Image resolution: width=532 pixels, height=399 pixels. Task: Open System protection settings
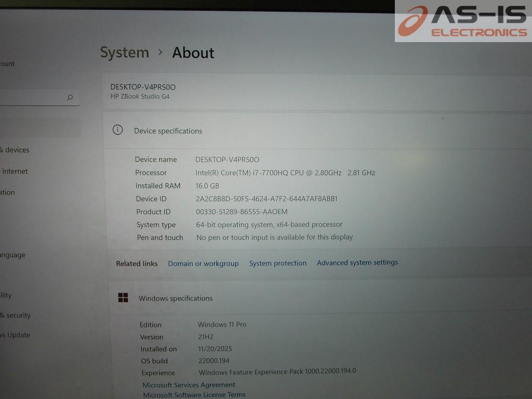click(x=277, y=263)
